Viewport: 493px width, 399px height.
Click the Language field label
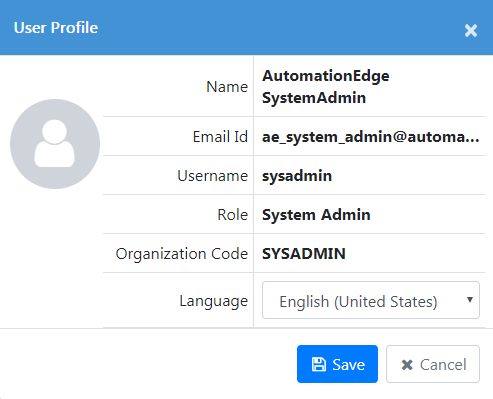(x=213, y=301)
